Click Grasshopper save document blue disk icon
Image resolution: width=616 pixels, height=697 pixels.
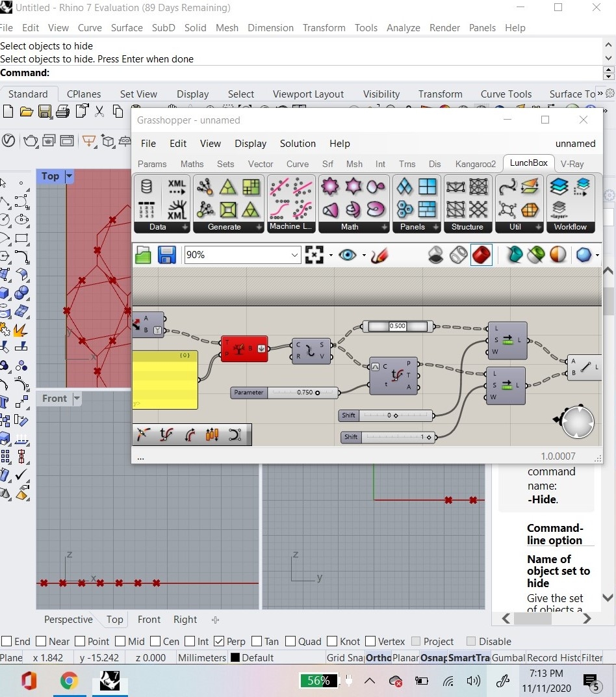tap(166, 255)
